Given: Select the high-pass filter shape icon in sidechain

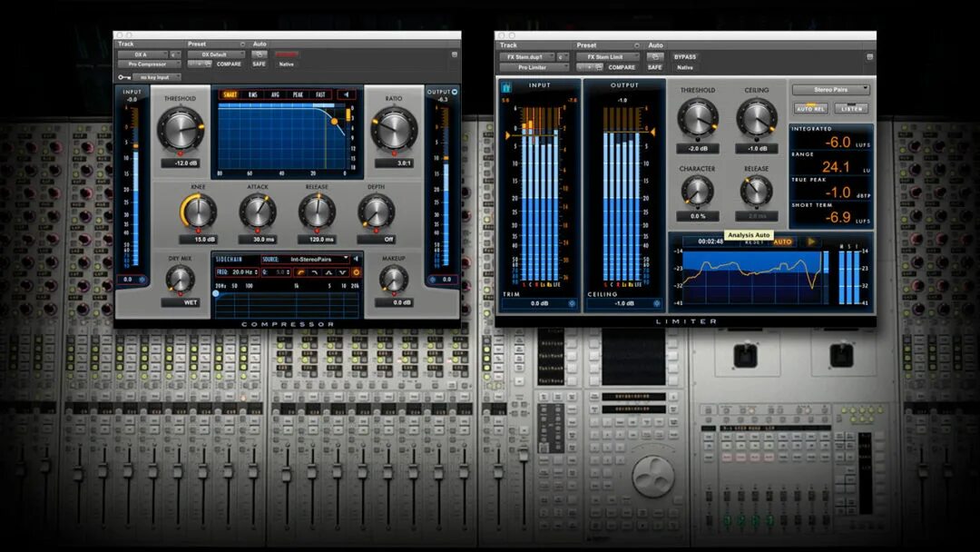Looking at the screenshot, I should coord(300,272).
